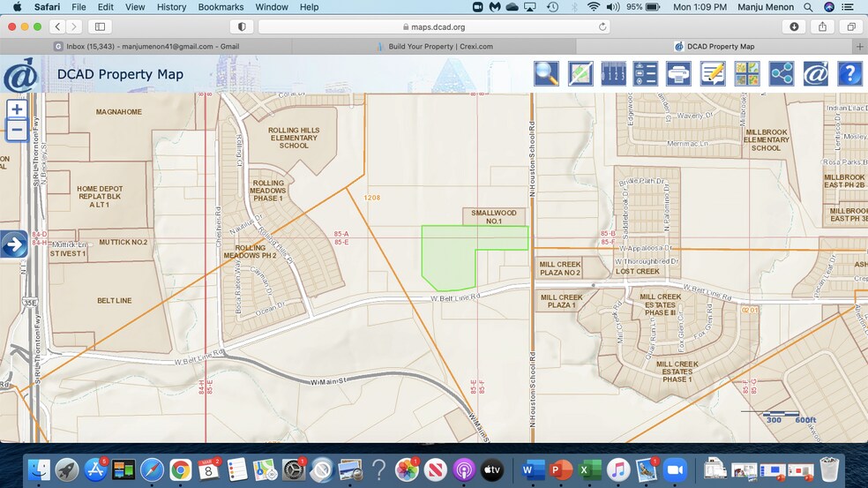868x488 pixels.
Task: Click the Safari share button
Action: point(823,26)
